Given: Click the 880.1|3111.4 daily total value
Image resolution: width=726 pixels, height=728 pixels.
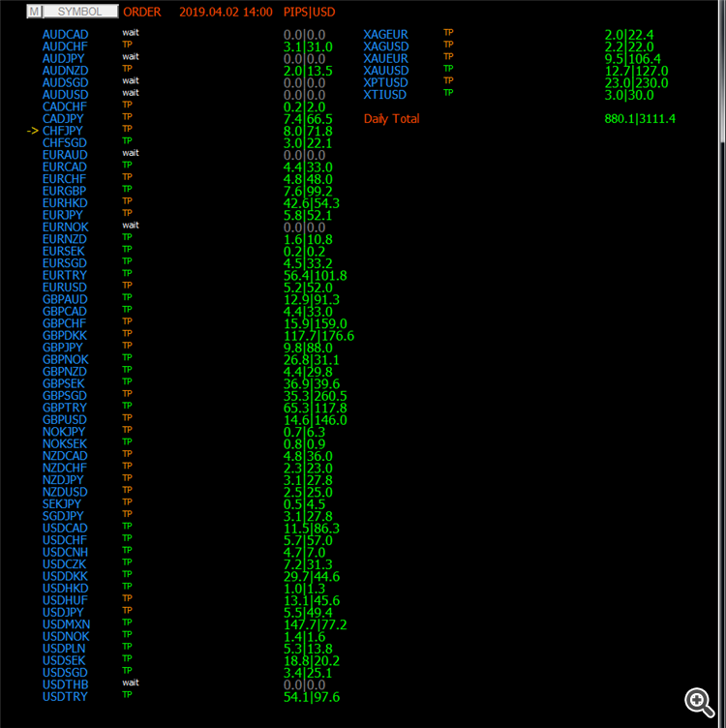Looking at the screenshot, I should [x=640, y=119].
